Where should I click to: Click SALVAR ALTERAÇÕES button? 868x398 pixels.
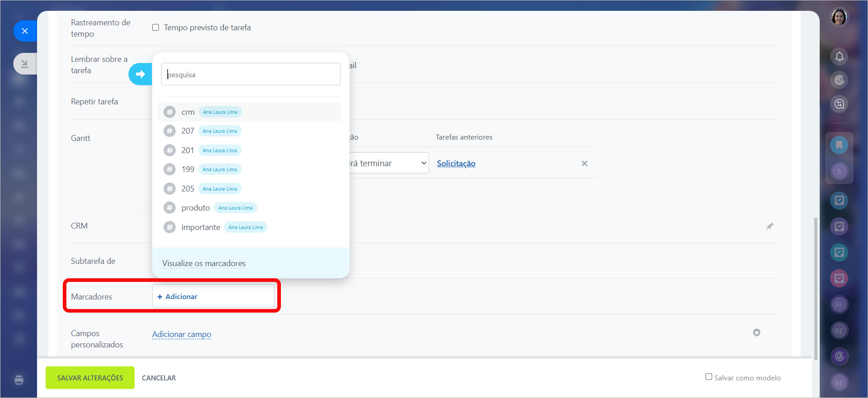90,378
